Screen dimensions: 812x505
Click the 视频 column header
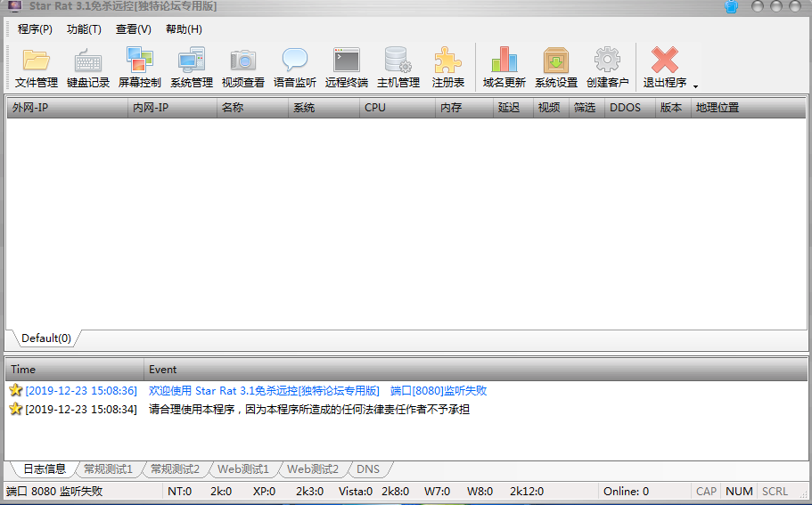(551, 108)
